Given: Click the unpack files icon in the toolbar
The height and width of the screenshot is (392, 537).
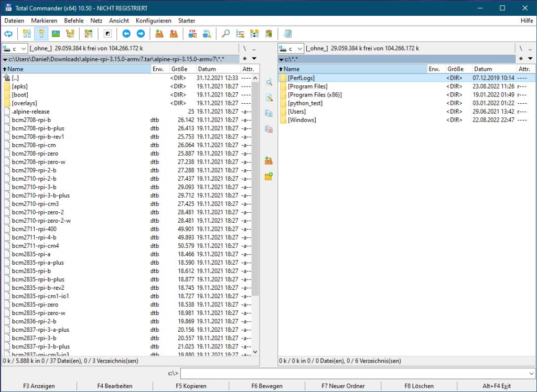Looking at the screenshot, I should pos(174,34).
